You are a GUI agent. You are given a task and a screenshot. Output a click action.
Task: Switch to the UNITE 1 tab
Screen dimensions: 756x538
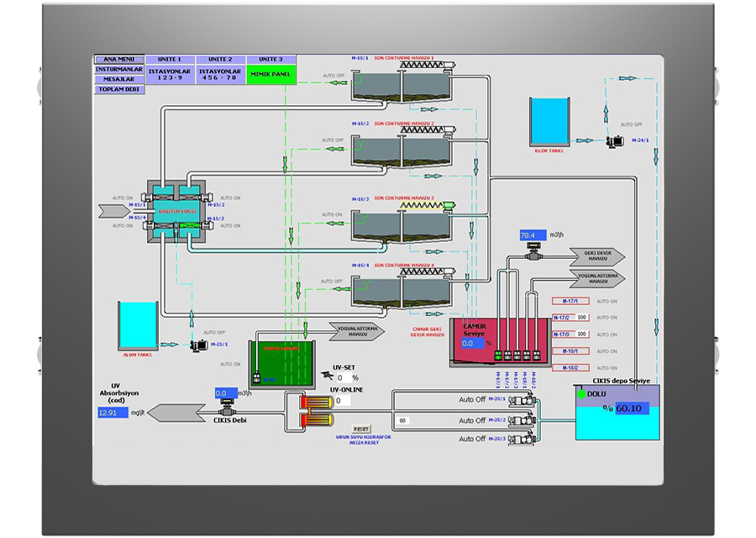click(x=170, y=60)
